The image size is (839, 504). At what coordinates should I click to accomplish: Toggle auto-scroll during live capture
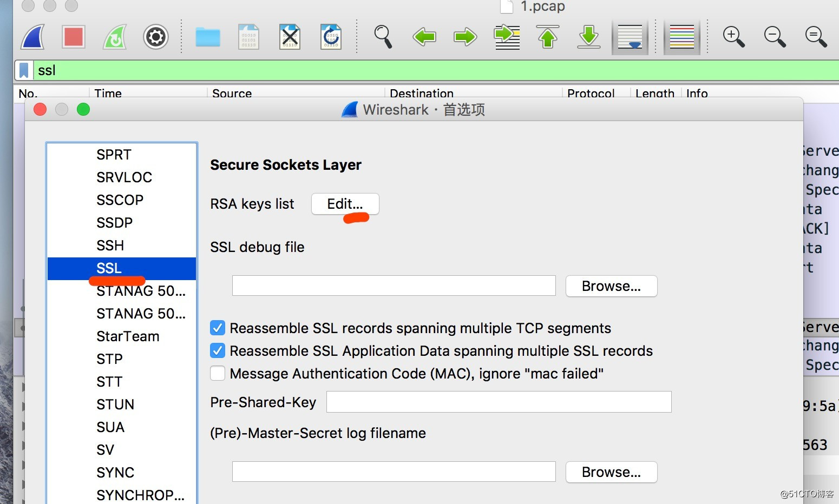[x=630, y=37]
